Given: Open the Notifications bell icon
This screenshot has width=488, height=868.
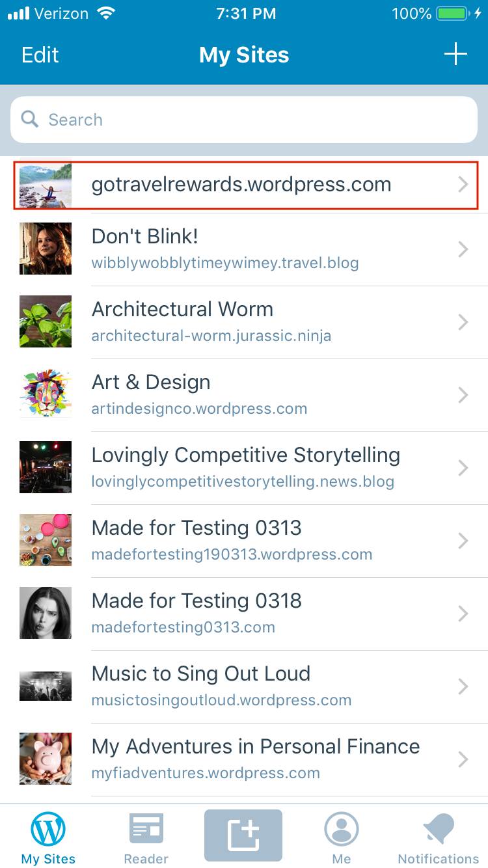Looking at the screenshot, I should (439, 830).
